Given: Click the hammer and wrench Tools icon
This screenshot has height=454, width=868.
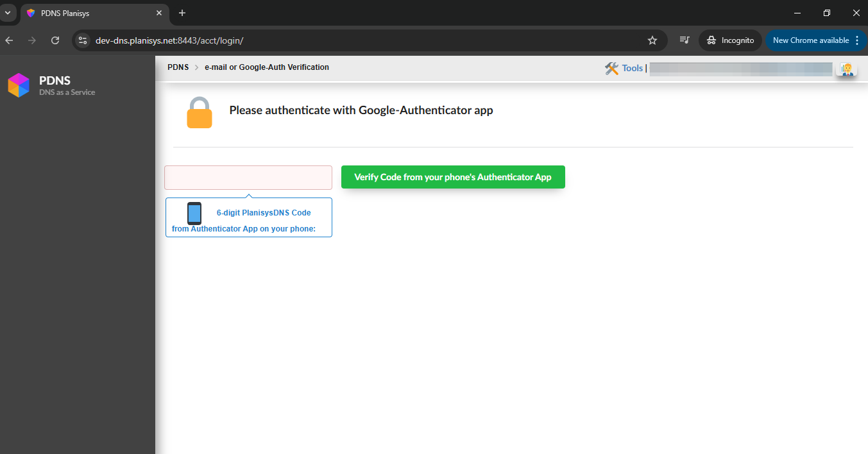Looking at the screenshot, I should coord(611,68).
